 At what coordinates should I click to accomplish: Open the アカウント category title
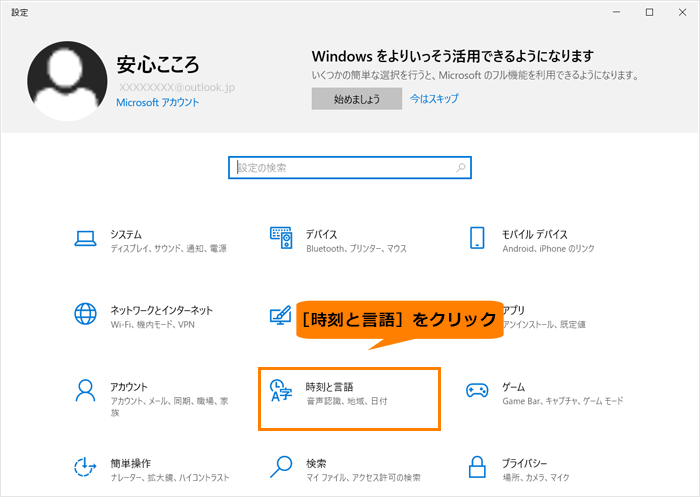129,387
